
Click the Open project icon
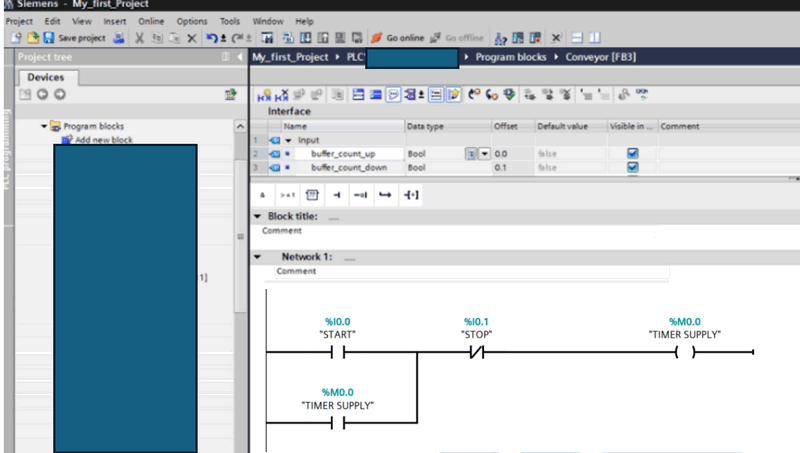32,38
